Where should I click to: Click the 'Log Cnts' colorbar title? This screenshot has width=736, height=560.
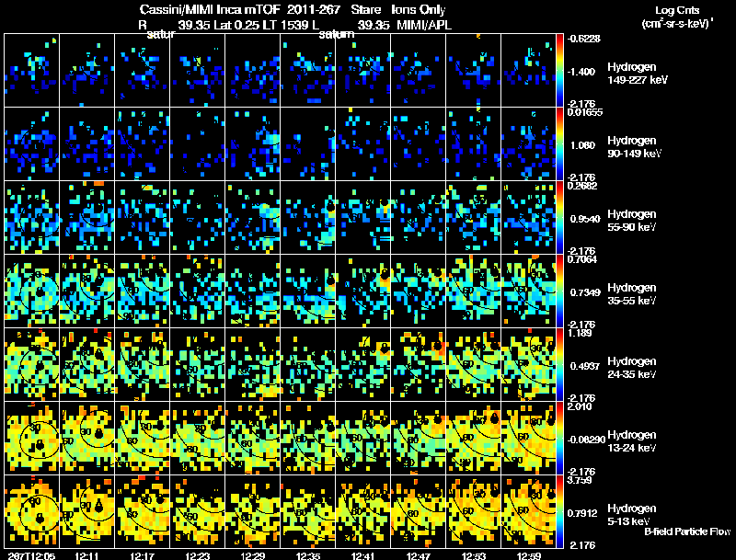[677, 10]
